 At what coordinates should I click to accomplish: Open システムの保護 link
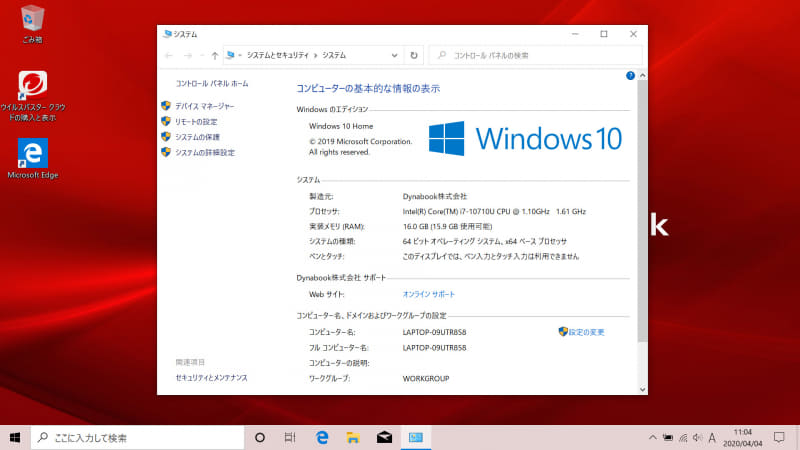(x=197, y=137)
